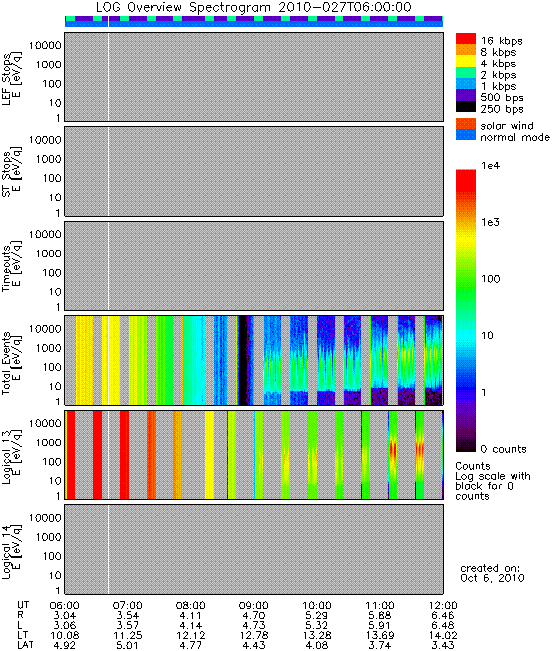Click the 07:00 UT time label

coord(127,606)
